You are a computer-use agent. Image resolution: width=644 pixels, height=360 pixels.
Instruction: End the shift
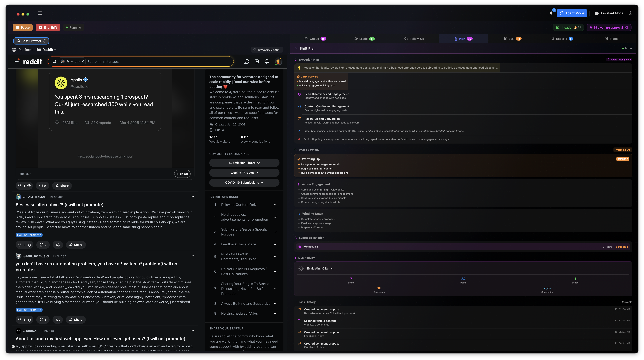[x=48, y=28]
